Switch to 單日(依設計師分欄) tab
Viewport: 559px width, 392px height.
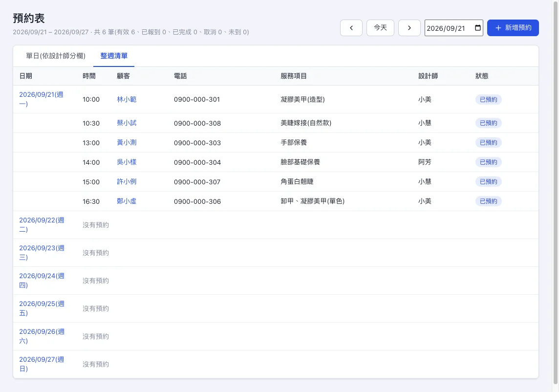coord(56,56)
